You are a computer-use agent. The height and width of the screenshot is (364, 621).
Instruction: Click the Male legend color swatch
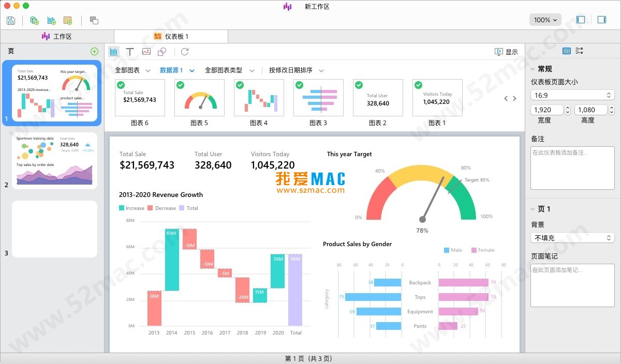tap(447, 250)
